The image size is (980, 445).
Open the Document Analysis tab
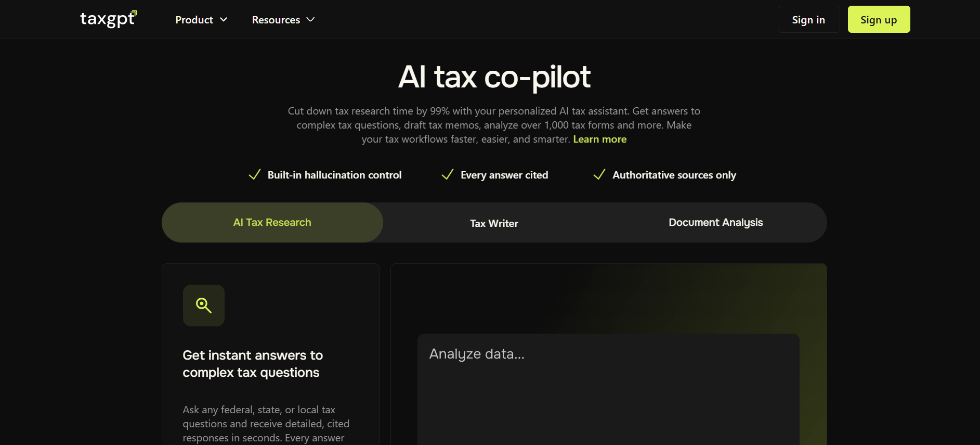click(716, 222)
